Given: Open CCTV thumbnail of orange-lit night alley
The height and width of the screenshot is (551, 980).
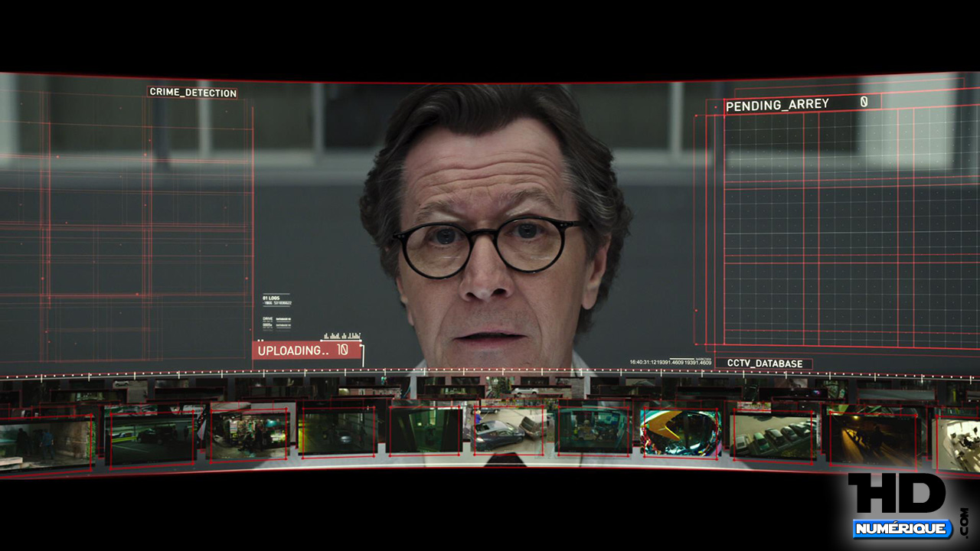Looking at the screenshot, I should (874, 440).
